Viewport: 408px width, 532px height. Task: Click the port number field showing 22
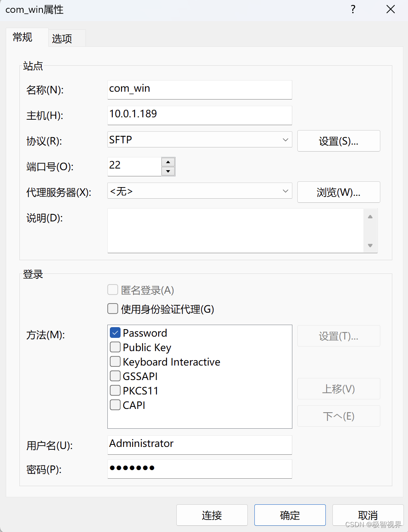pyautogui.click(x=134, y=166)
